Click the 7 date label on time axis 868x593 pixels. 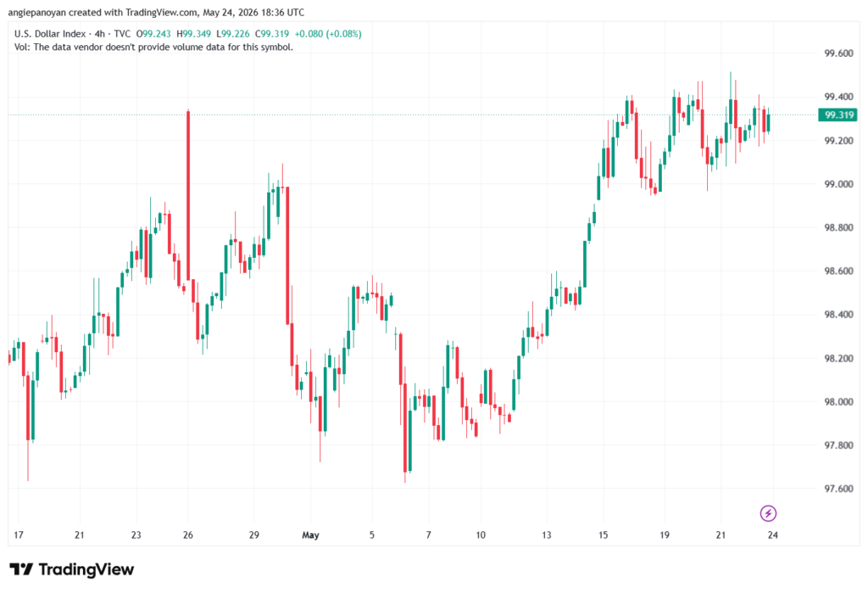(x=428, y=534)
